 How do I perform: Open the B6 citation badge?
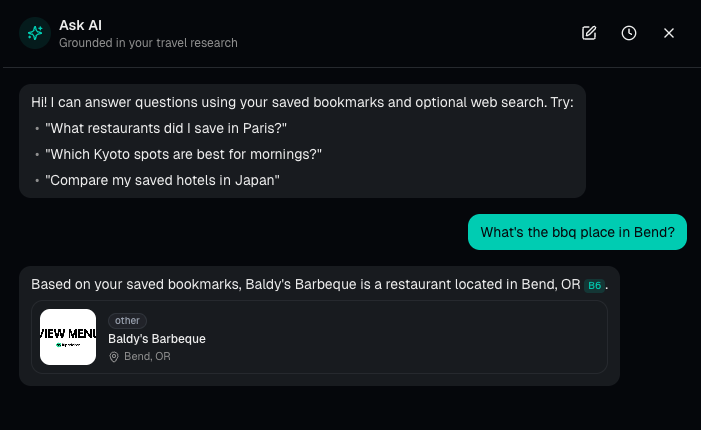pos(594,285)
